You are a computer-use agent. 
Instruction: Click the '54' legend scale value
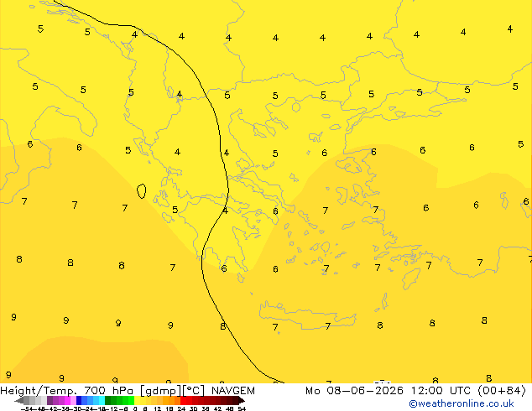pos(242,408)
